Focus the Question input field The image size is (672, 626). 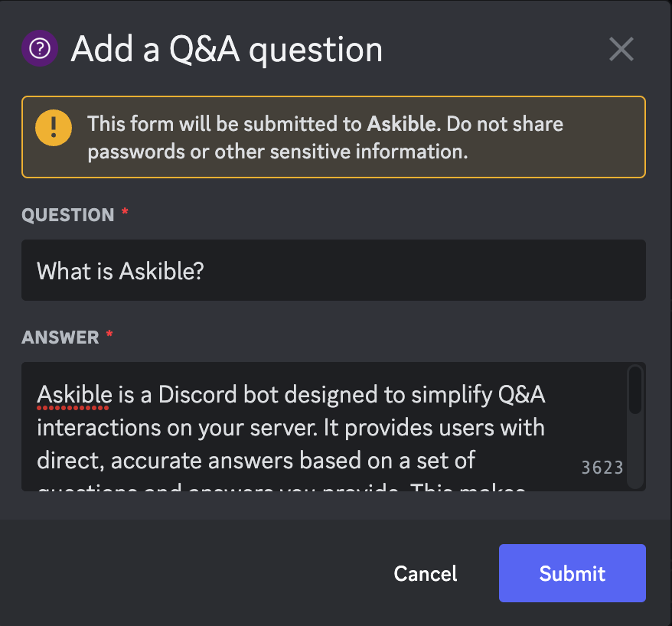(x=333, y=270)
